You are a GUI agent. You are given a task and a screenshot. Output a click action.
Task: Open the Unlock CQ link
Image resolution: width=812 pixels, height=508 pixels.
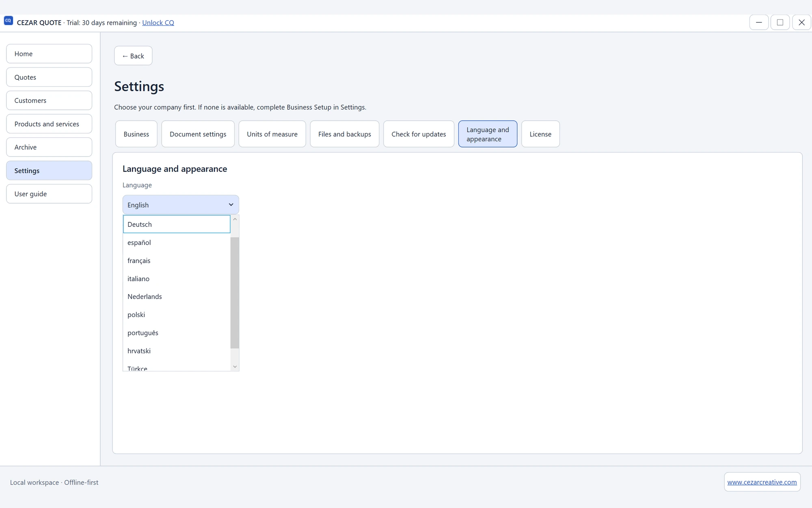158,23
